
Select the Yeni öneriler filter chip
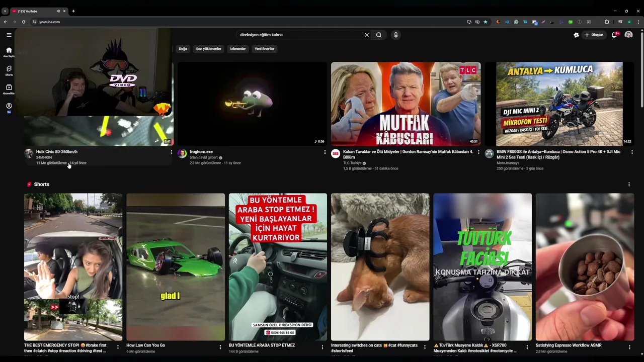(265, 49)
